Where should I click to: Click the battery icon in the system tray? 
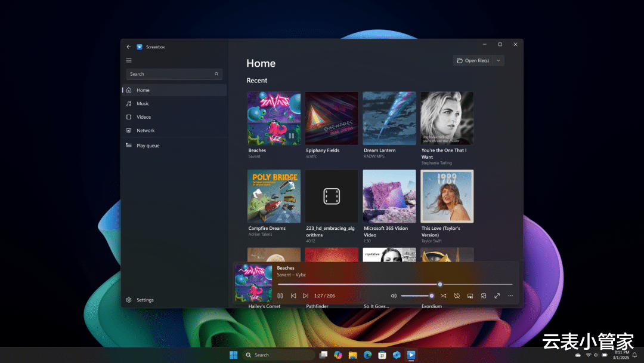click(x=605, y=355)
